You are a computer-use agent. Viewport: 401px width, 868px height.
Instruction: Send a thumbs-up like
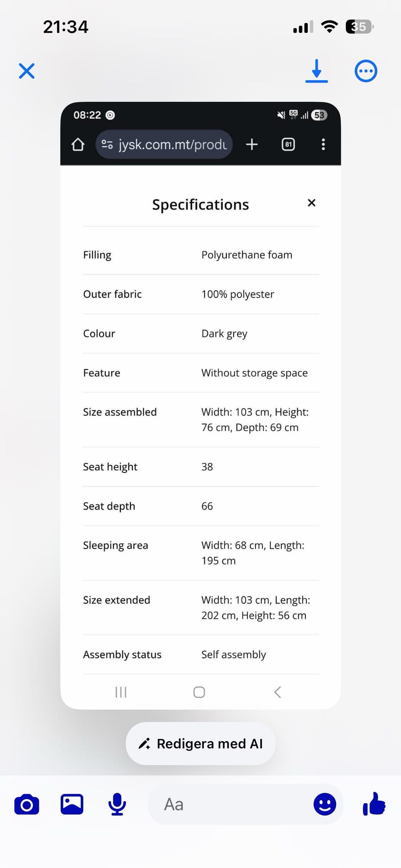tap(374, 804)
